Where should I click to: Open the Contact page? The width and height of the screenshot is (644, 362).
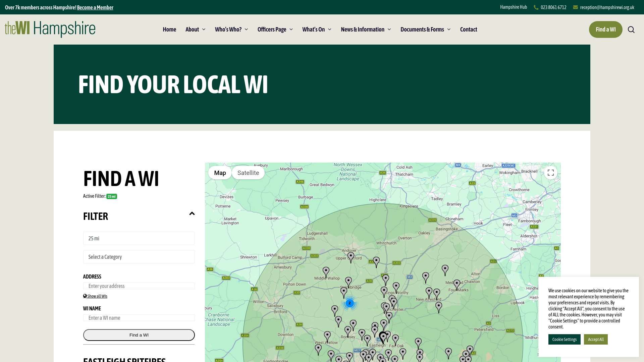(469, 29)
